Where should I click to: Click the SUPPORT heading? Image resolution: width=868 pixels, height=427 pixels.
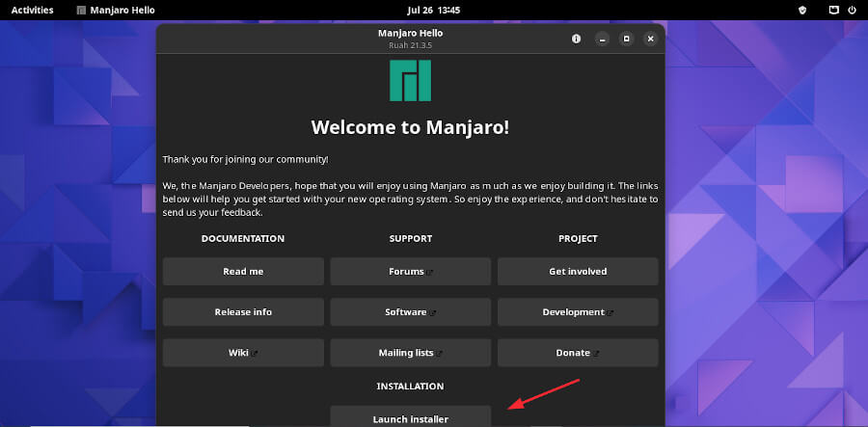tap(410, 239)
